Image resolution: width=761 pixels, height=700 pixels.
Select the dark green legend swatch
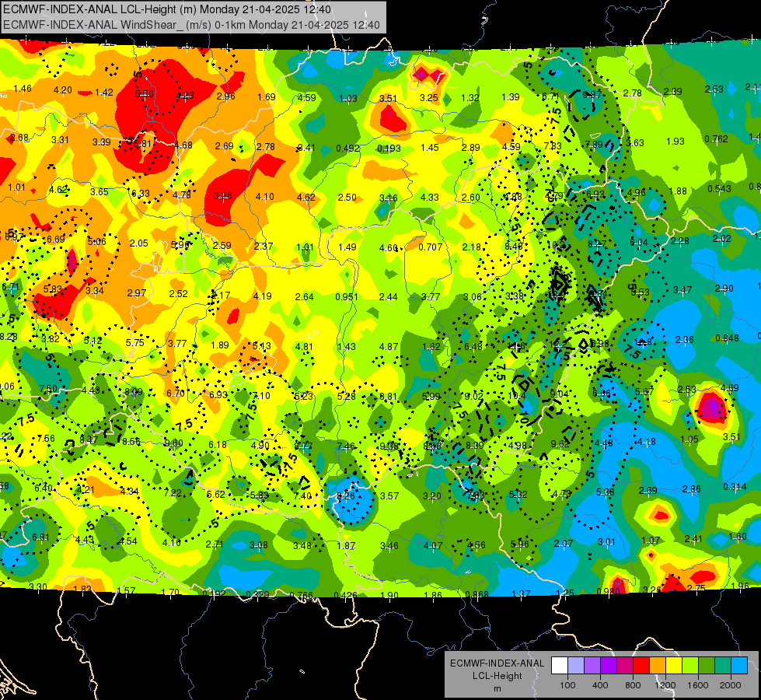tap(707, 666)
